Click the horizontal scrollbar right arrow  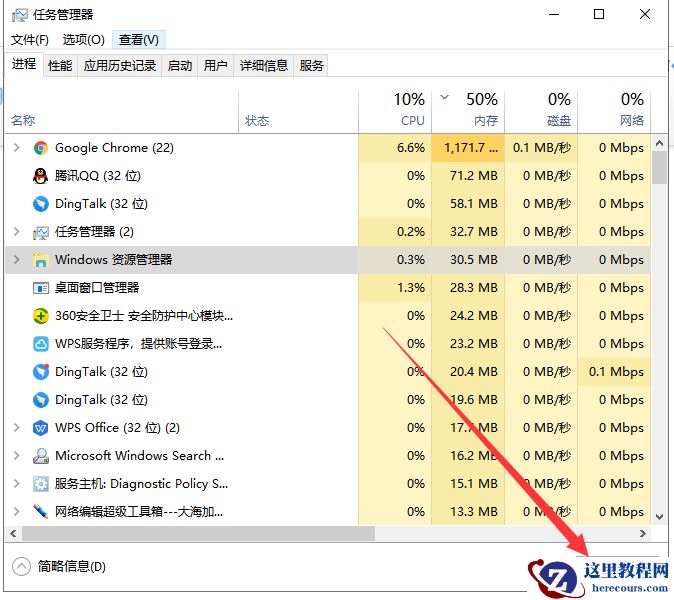coord(643,533)
